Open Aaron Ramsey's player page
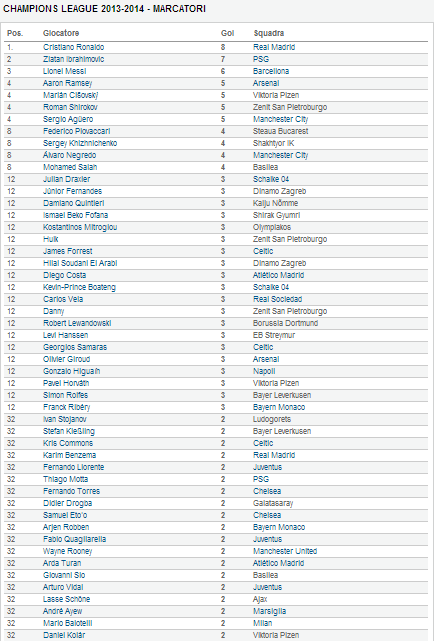Screen dimensions: 434x641 [67, 83]
